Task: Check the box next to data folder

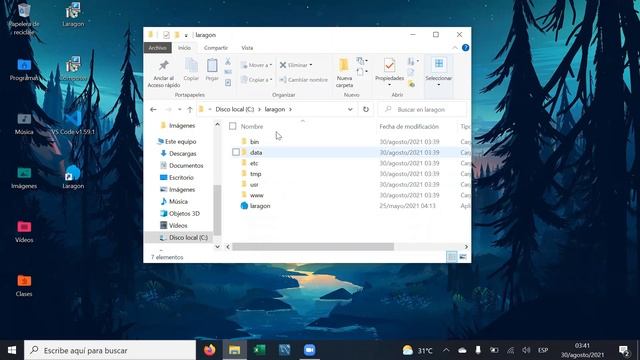Action: point(236,152)
